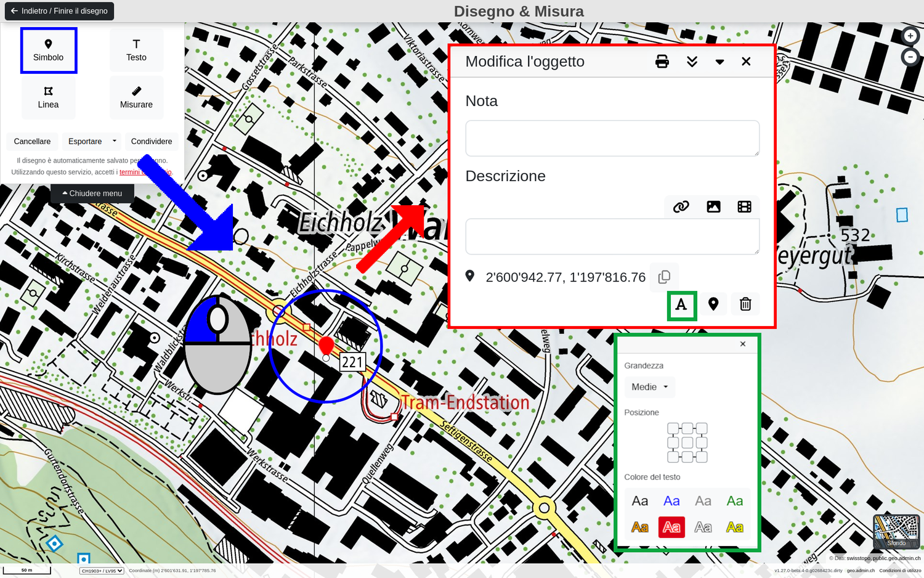Viewport: 924px width, 578px height.
Task: Select the Linea drawing tool
Action: 48,97
